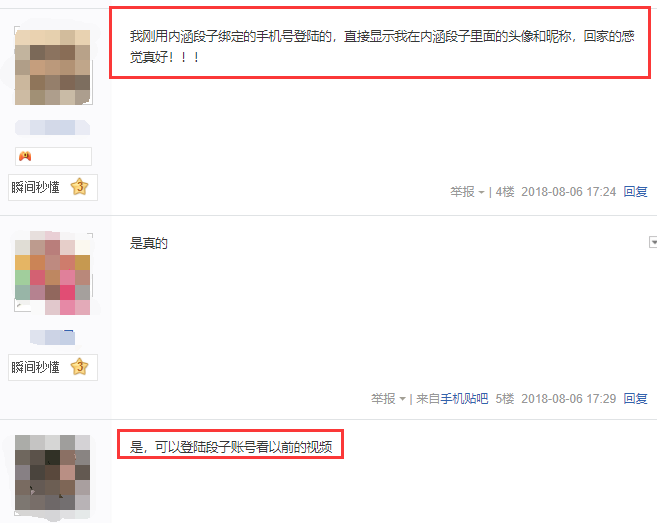
Task: Click the 2018-08-06 17:29 timestamp
Action: [x=569, y=399]
